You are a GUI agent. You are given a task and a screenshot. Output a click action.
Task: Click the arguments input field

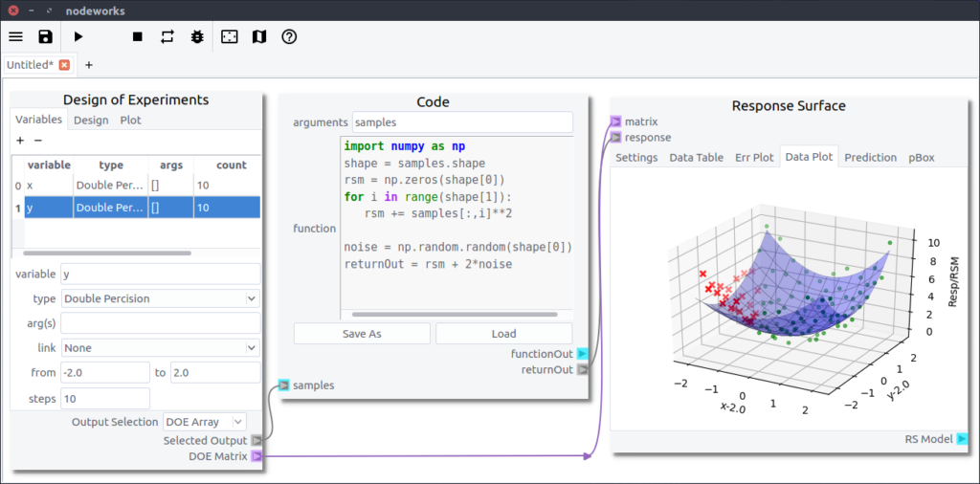coord(462,122)
